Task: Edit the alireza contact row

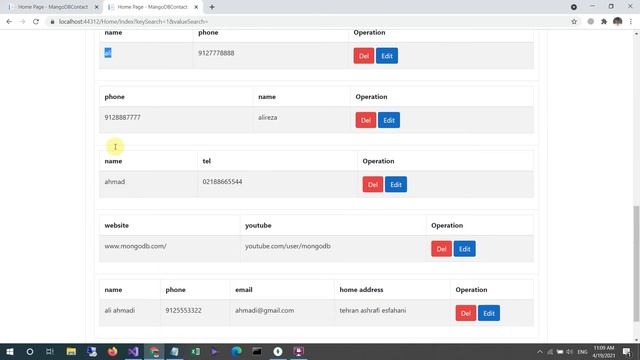Action: pos(389,120)
